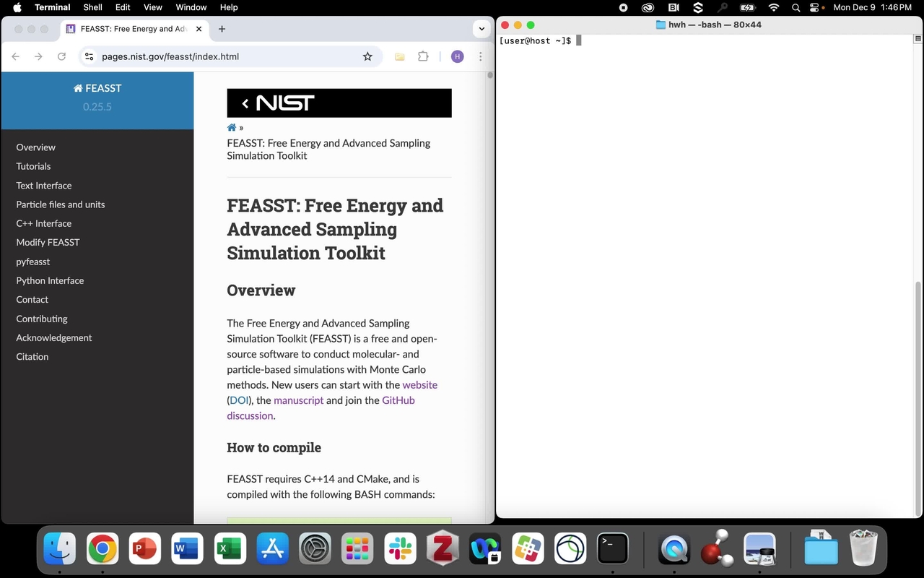Open the App Store Dock icon
Image resolution: width=924 pixels, height=578 pixels.
(273, 549)
